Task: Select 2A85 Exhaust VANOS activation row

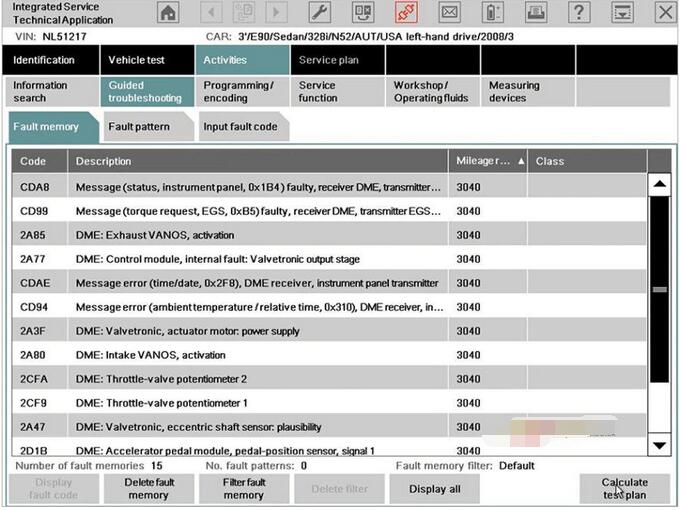Action: point(329,235)
